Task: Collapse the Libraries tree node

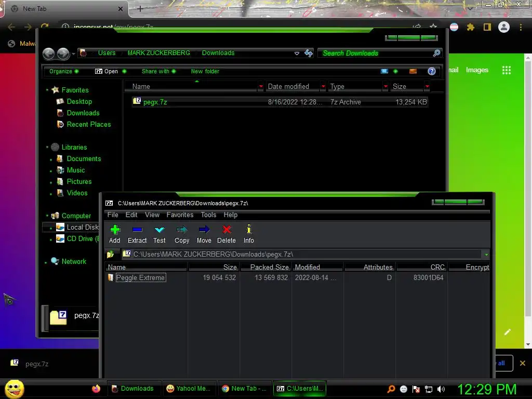Action: 47,147
